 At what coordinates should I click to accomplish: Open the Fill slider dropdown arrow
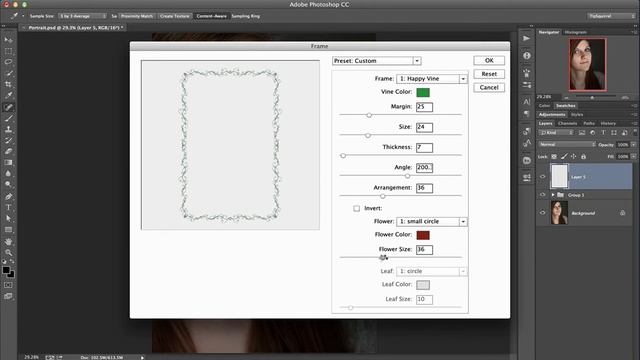coord(633,156)
